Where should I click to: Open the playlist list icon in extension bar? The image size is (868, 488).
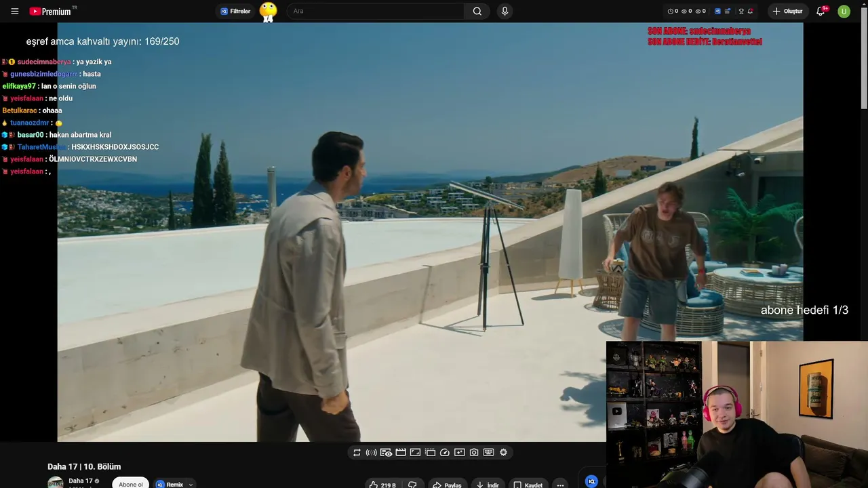click(x=728, y=12)
